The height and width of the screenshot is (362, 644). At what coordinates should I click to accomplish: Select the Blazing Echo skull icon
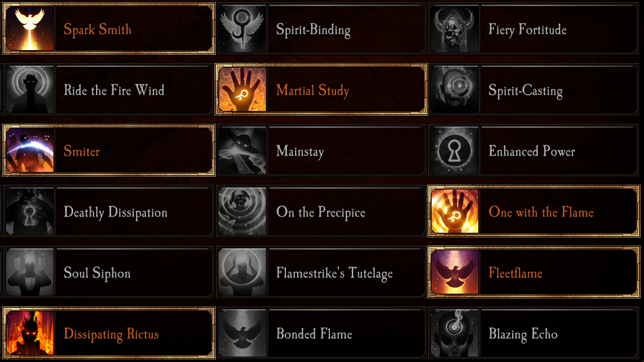coord(455,334)
